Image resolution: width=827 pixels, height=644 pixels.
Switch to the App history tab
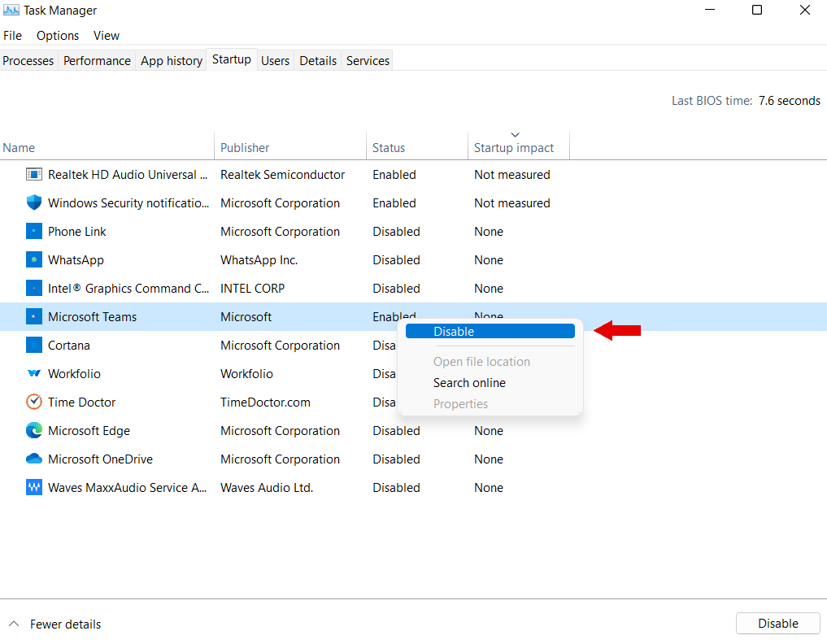[172, 61]
